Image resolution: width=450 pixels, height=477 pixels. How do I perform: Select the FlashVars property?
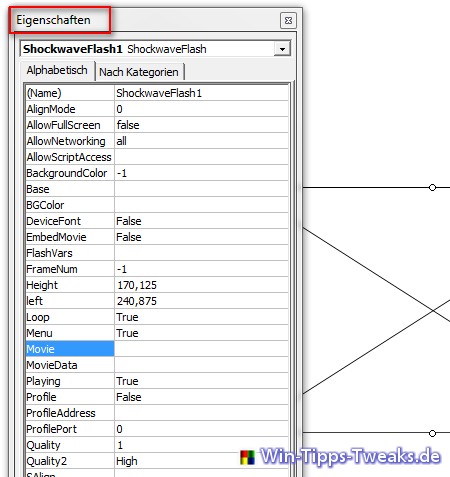pos(70,253)
